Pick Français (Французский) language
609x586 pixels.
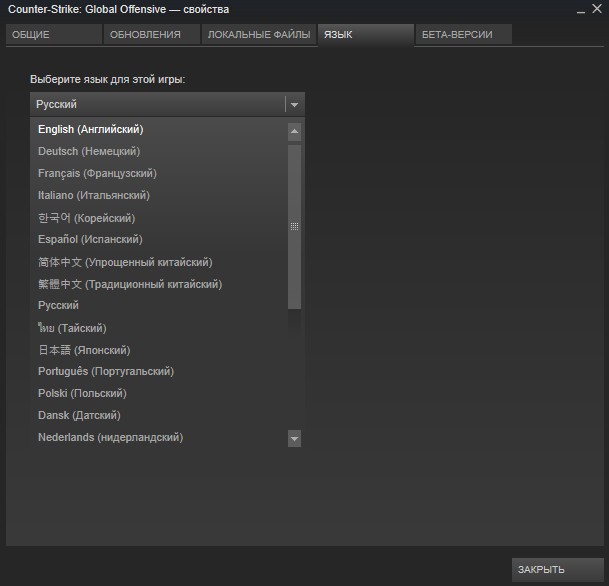[159, 173]
